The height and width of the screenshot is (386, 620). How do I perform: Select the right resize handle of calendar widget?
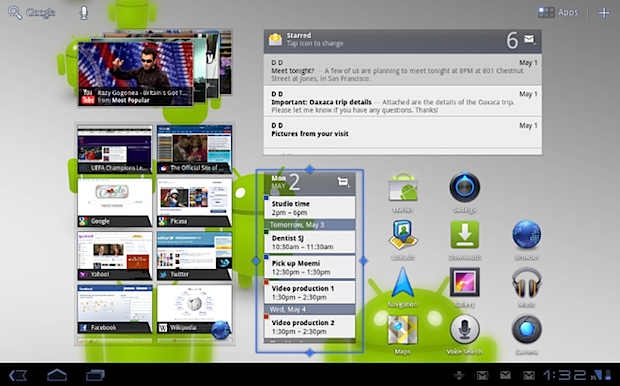coord(363,261)
